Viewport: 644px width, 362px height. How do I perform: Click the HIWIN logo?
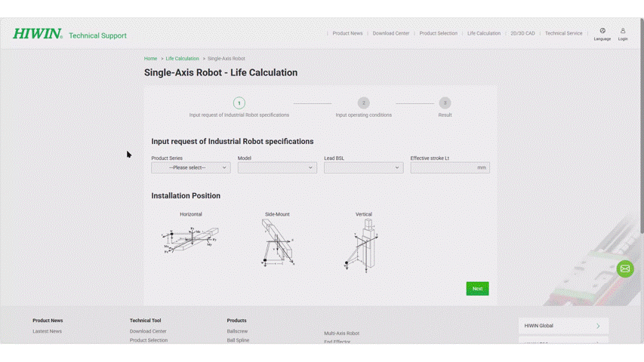click(38, 34)
